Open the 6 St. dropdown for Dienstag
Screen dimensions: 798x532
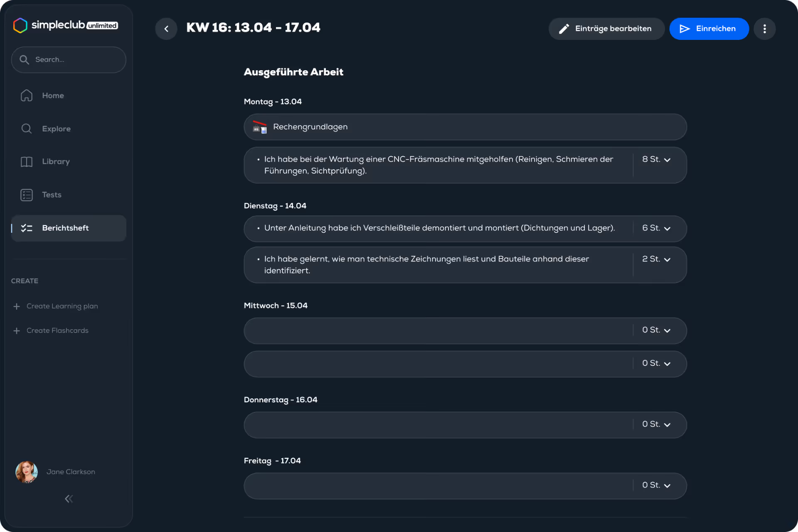(x=656, y=228)
